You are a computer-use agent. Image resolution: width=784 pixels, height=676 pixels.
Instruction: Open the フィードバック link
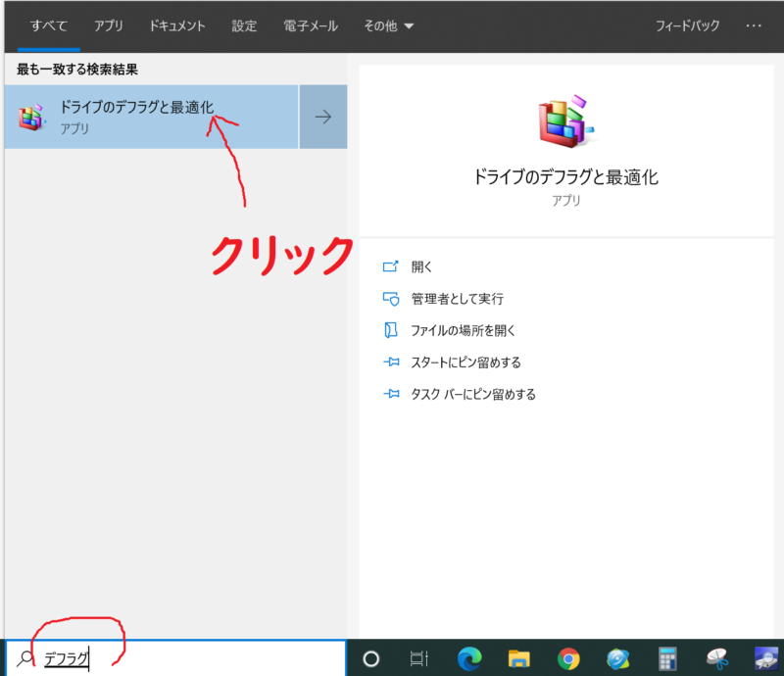pos(688,25)
